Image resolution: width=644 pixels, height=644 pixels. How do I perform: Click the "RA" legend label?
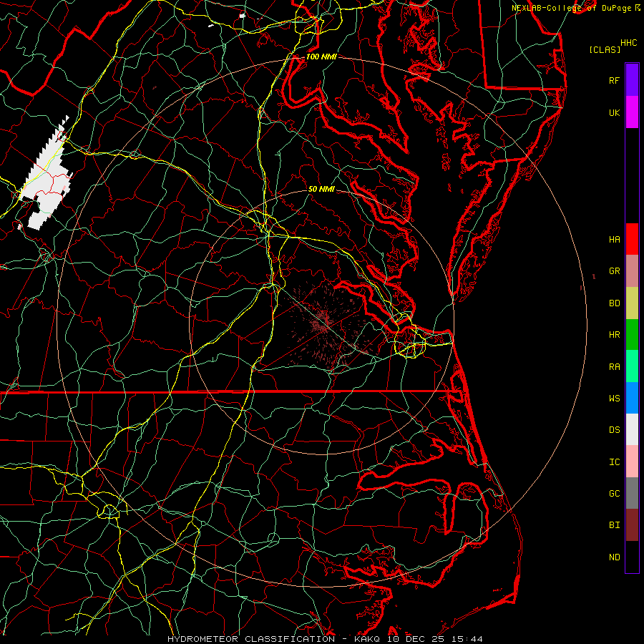coord(614,367)
